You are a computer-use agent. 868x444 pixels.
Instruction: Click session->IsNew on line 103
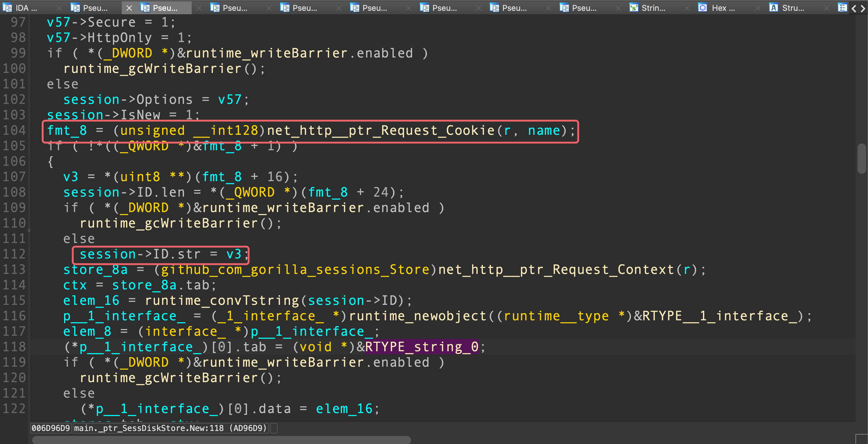click(x=104, y=115)
